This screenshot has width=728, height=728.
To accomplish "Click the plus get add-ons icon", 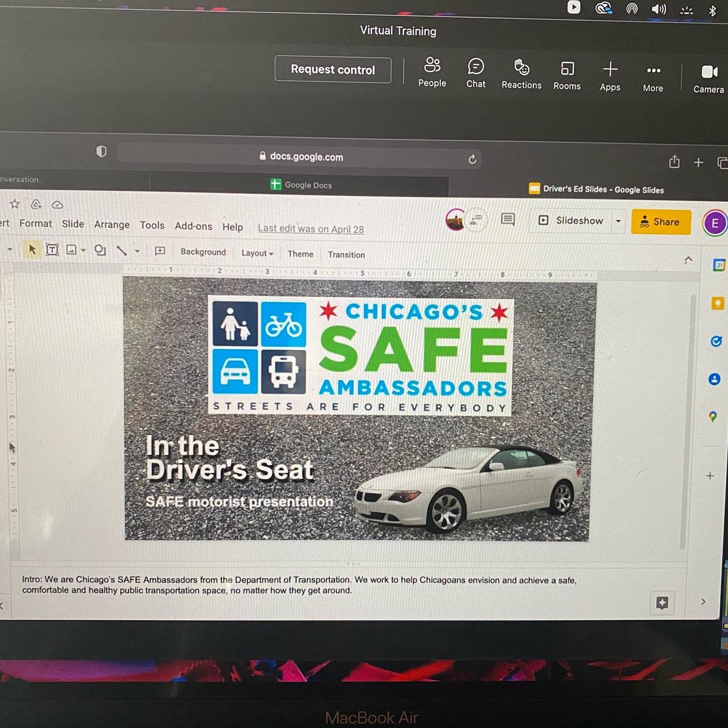I will 710,476.
